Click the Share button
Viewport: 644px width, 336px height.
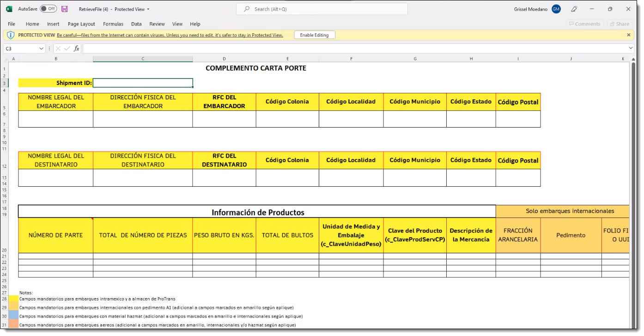click(x=619, y=24)
